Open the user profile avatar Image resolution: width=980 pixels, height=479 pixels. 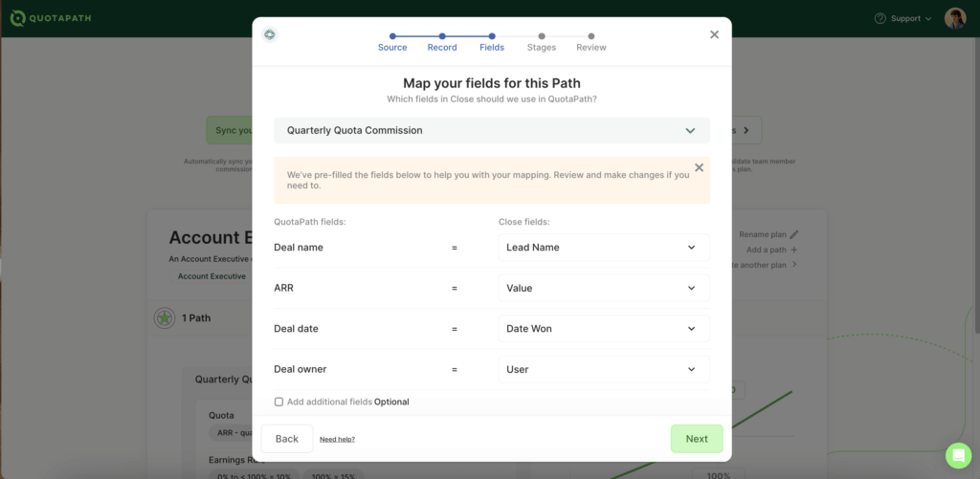(x=955, y=18)
